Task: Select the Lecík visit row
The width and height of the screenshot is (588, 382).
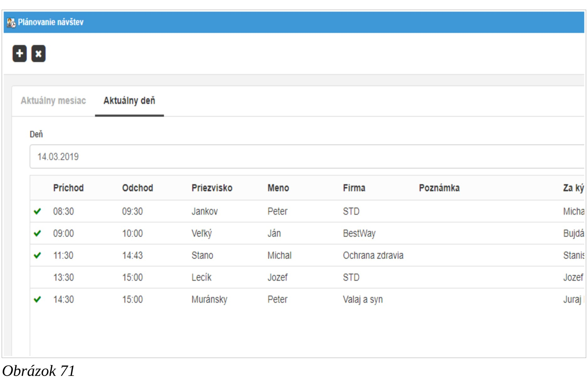Action: click(201, 278)
